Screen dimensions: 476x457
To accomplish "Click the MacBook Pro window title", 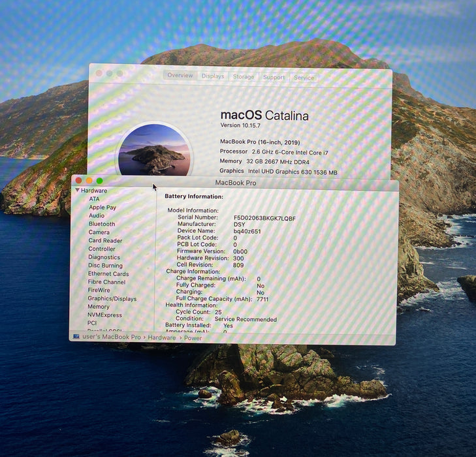I will point(236,183).
